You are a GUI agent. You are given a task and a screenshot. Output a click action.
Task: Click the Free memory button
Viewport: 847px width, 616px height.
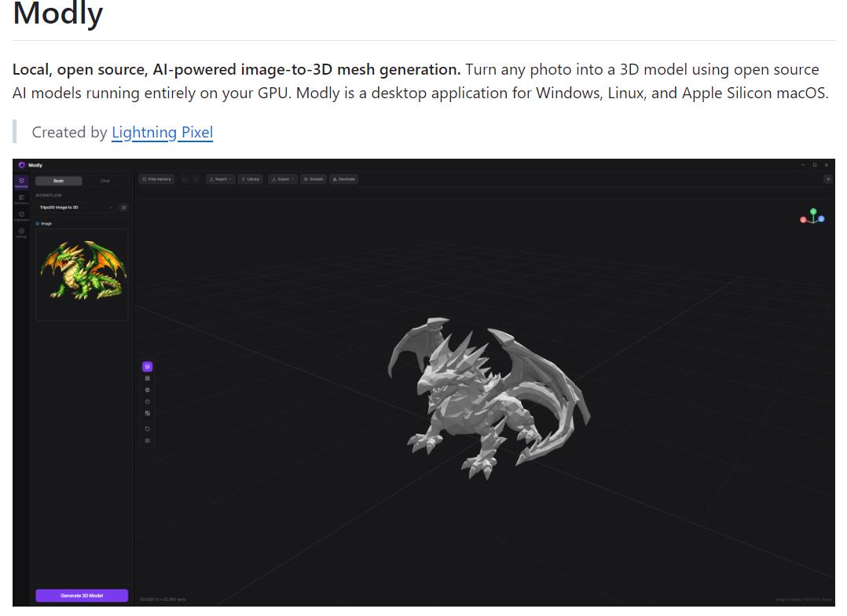pos(156,179)
